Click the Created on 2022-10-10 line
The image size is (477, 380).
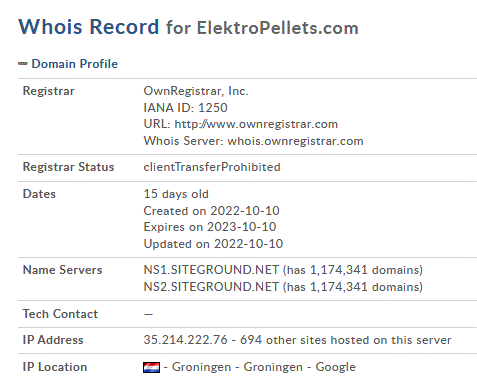coord(211,211)
